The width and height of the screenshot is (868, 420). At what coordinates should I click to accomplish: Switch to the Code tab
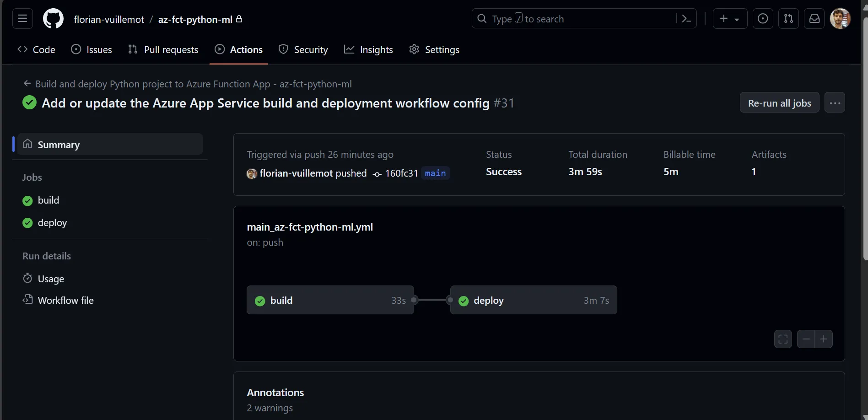coord(36,49)
